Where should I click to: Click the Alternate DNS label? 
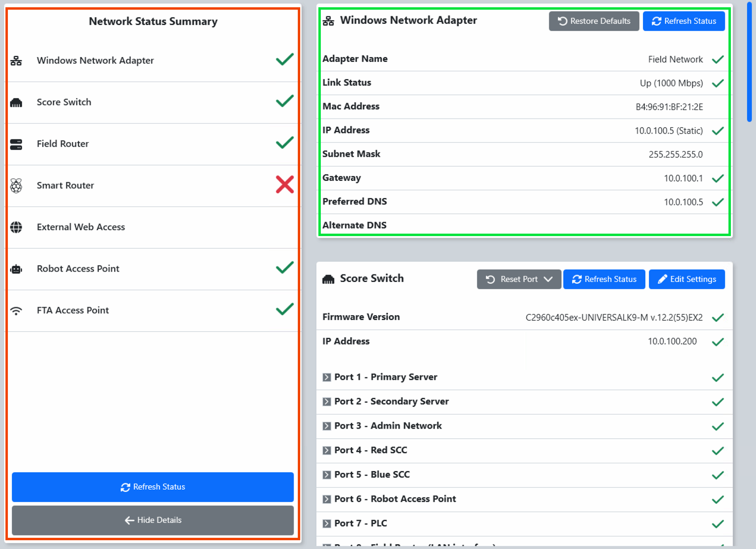pos(354,225)
